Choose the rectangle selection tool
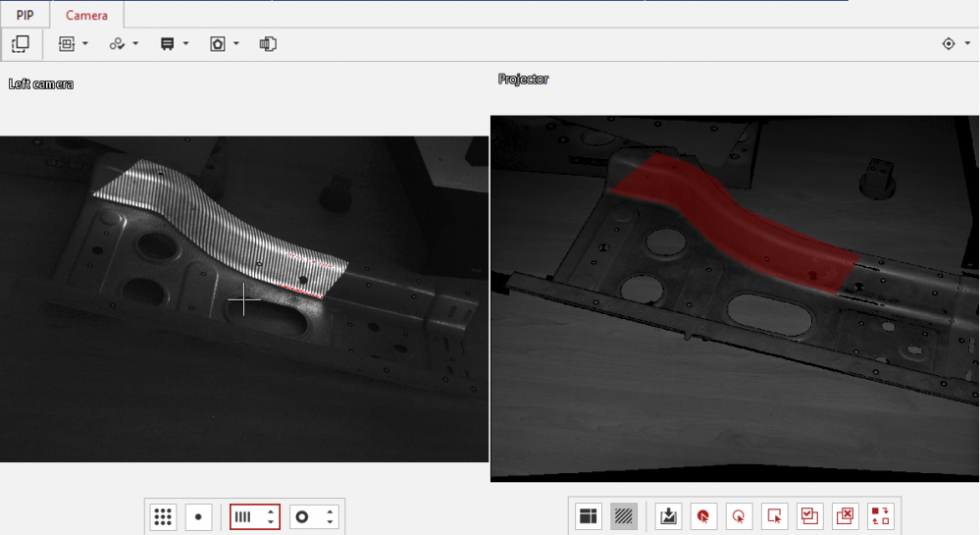Image resolution: width=980 pixels, height=535 pixels. click(x=775, y=515)
